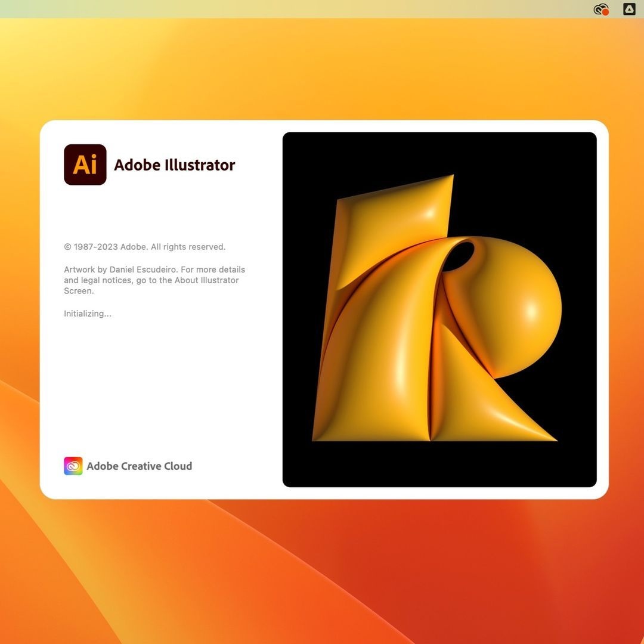Click the Creative Cloud menu bar icon

[x=601, y=9]
